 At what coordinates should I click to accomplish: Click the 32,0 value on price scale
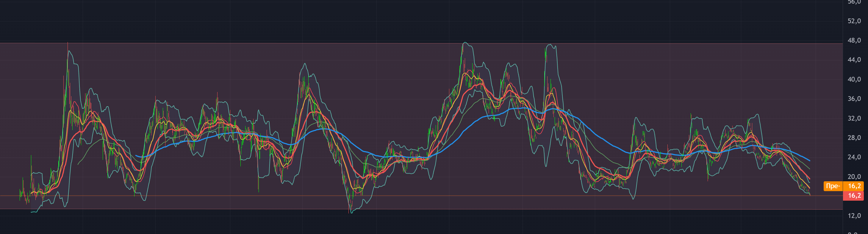pyautogui.click(x=854, y=118)
